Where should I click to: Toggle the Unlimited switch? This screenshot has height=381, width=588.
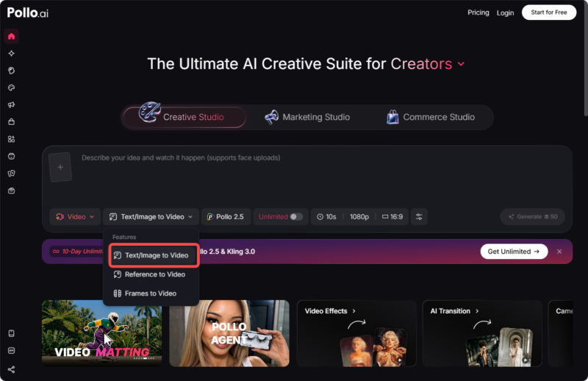click(296, 216)
